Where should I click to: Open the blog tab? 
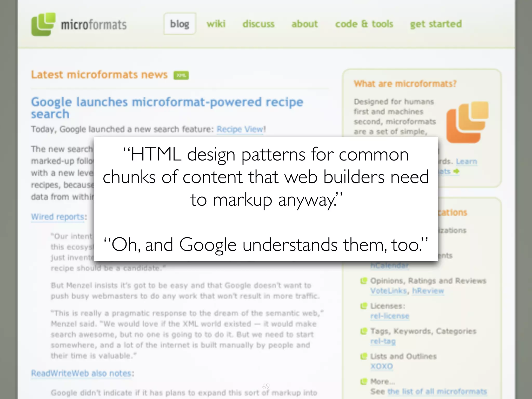click(x=180, y=24)
